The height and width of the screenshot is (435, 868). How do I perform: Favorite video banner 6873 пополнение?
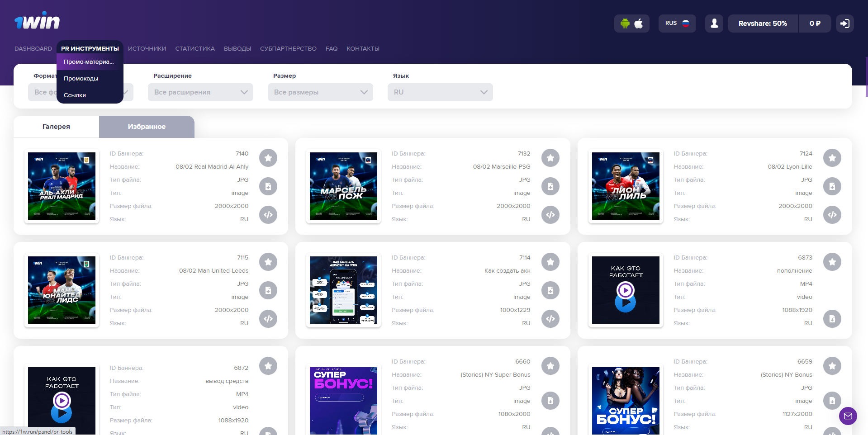click(x=832, y=262)
